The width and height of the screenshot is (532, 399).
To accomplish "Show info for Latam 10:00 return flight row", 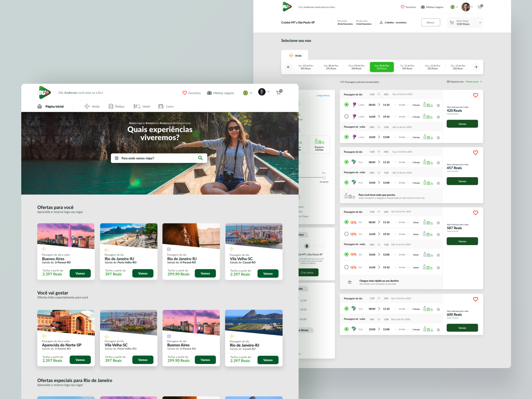I will point(438,138).
